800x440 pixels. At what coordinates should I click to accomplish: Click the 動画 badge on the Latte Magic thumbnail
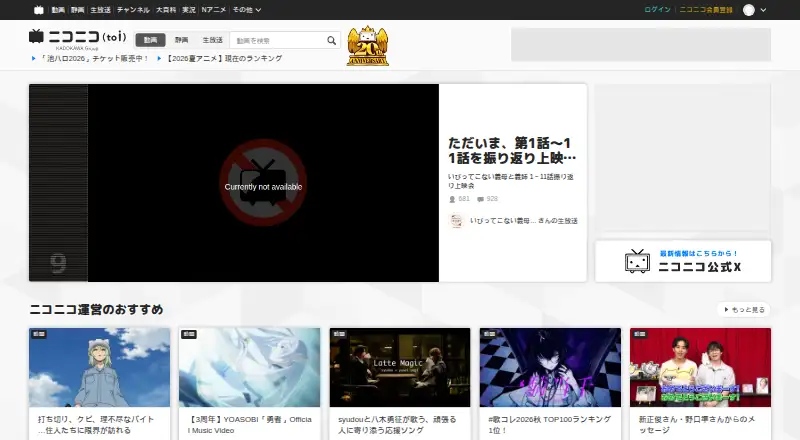click(339, 334)
